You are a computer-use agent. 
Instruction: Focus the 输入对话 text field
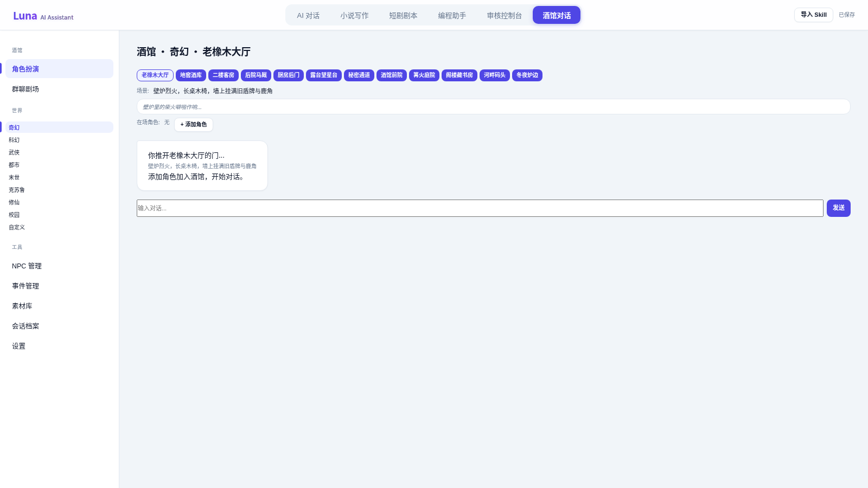coord(480,208)
